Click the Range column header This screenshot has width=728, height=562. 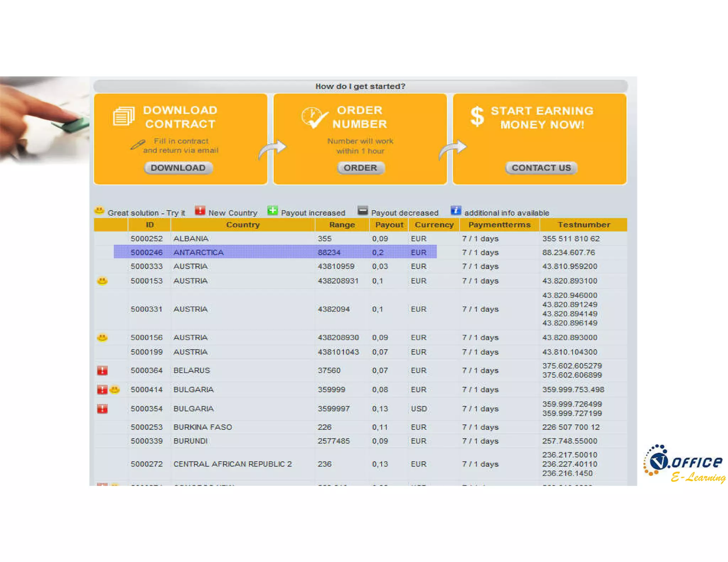342,225
